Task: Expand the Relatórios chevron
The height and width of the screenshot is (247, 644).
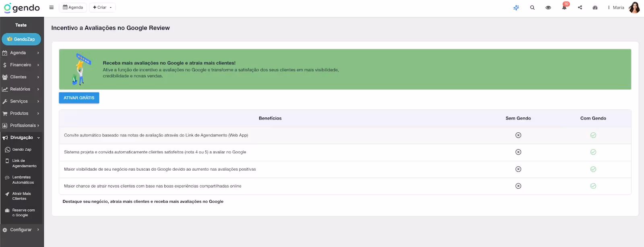Action: [x=38, y=89]
